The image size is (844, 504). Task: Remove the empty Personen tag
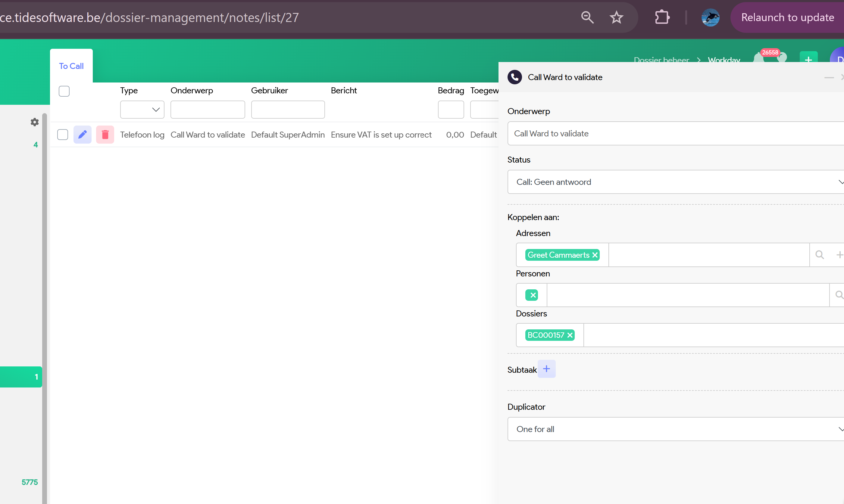tap(533, 295)
